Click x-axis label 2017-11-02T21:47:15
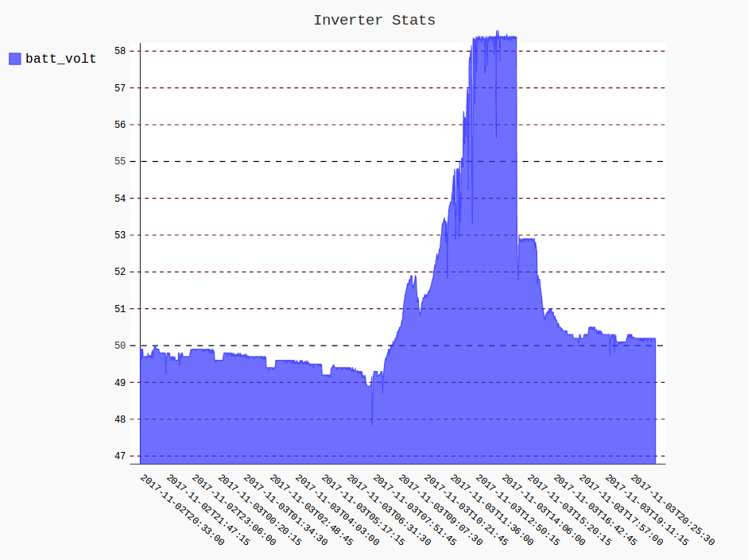 (208, 510)
